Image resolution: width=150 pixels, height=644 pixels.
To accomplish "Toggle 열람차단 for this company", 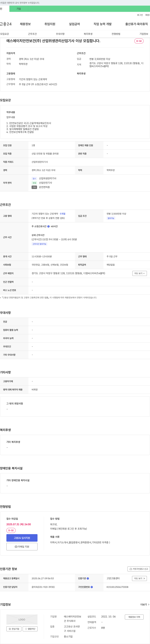I will (x=30, y=629).
